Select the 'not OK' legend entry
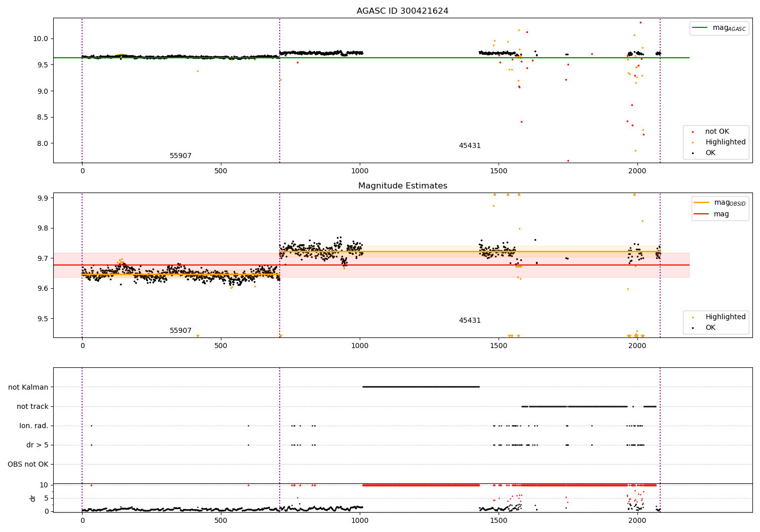 (717, 132)
